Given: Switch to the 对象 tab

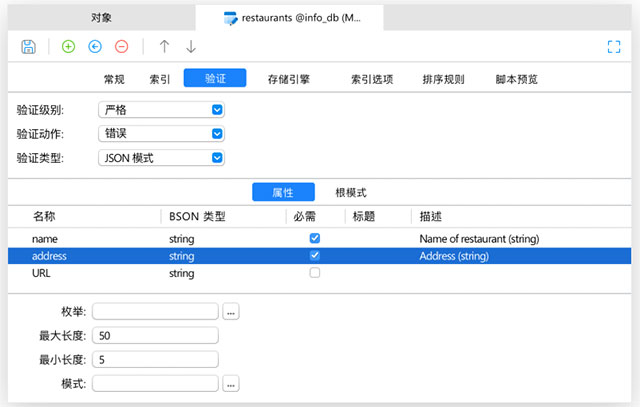Looking at the screenshot, I should click(101, 18).
